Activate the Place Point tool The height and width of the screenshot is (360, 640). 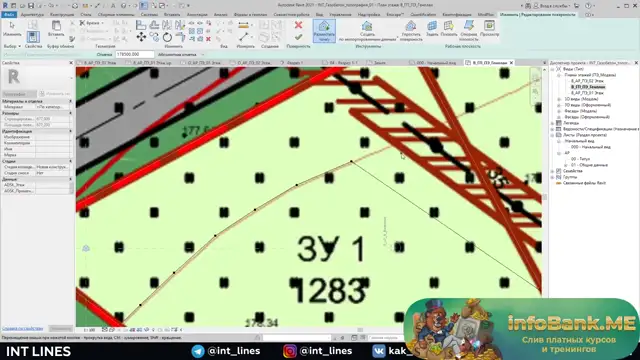(324, 31)
